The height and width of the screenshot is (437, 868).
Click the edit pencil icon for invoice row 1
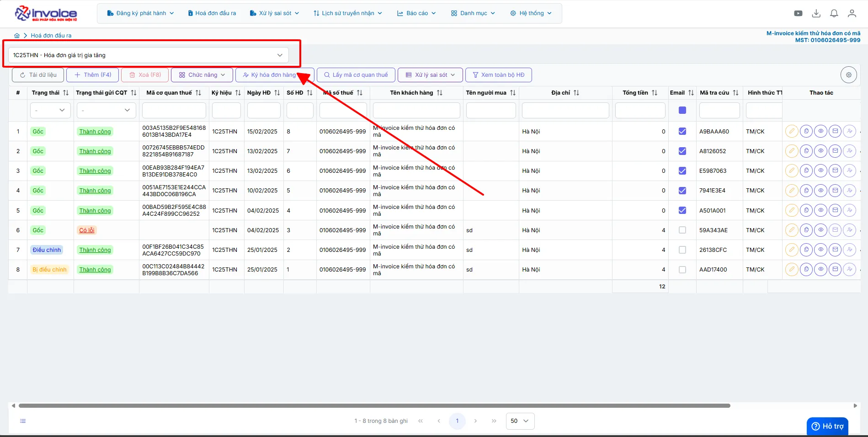(792, 132)
